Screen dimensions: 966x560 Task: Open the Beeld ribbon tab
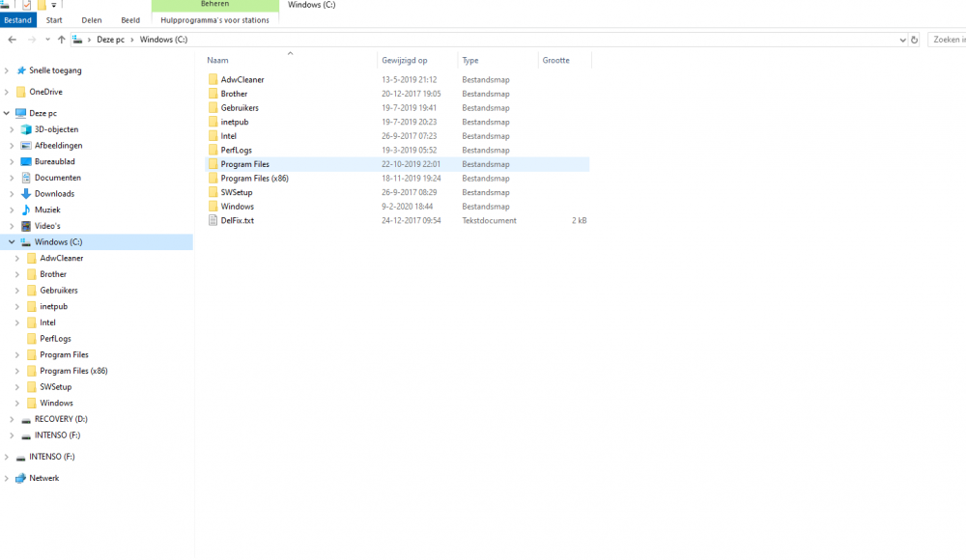[x=130, y=19]
